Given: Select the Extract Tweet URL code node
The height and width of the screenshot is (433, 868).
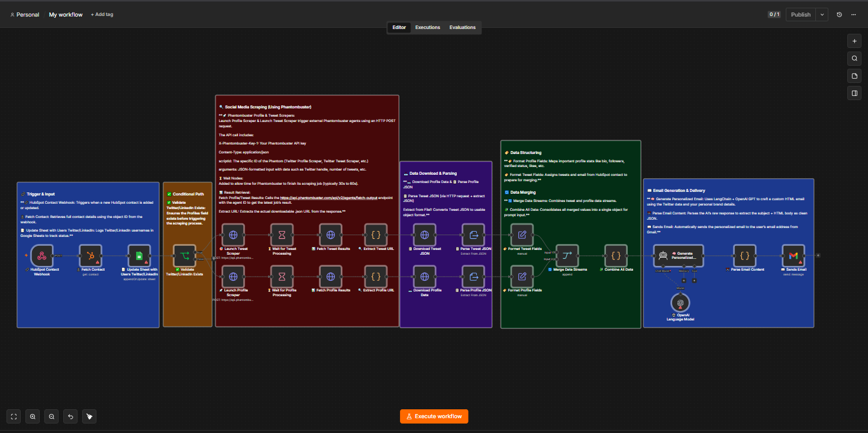Looking at the screenshot, I should point(376,235).
